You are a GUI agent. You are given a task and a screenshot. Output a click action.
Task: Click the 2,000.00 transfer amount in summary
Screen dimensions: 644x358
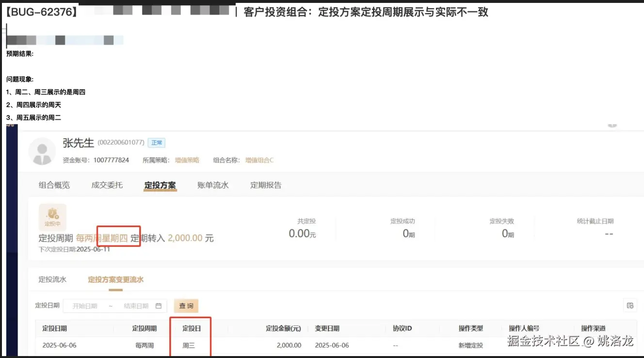[185, 238]
